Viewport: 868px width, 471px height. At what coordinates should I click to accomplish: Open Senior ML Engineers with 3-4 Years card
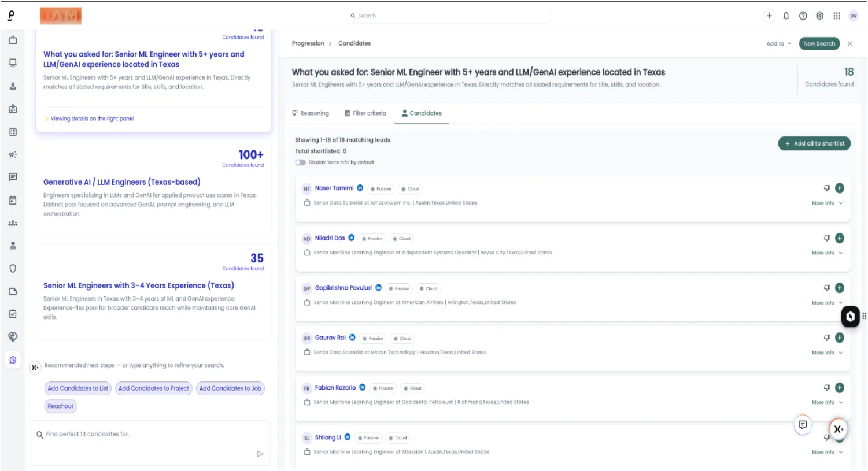pyautogui.click(x=153, y=291)
